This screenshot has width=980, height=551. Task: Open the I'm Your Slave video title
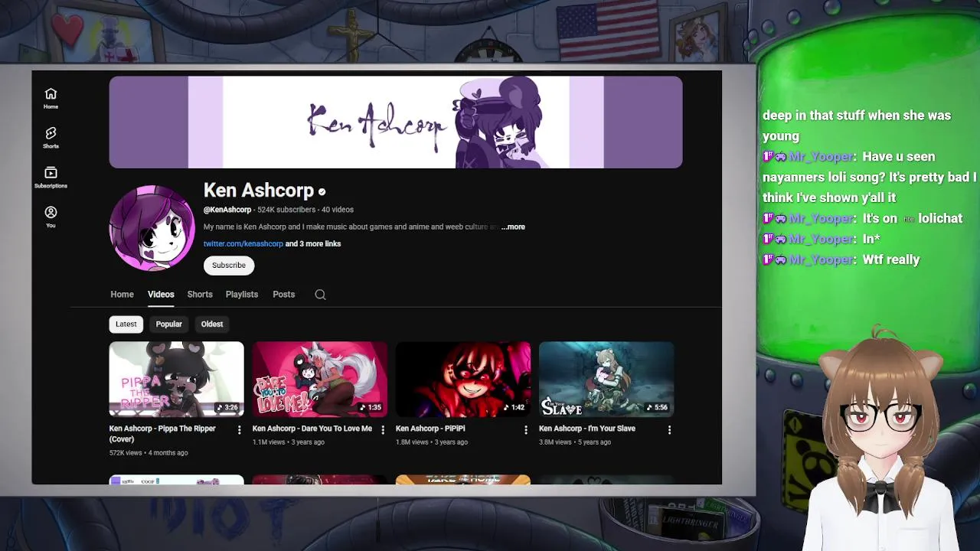click(587, 429)
